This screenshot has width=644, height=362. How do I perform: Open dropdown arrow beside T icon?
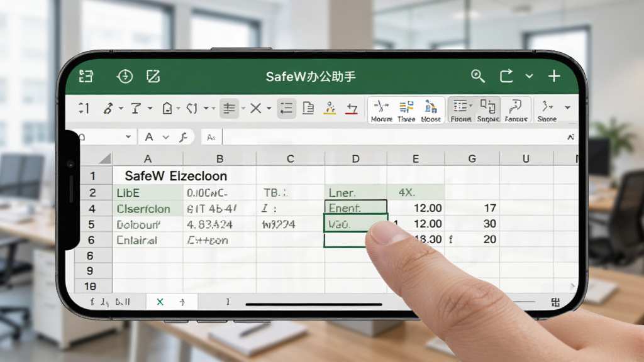[x=150, y=109]
